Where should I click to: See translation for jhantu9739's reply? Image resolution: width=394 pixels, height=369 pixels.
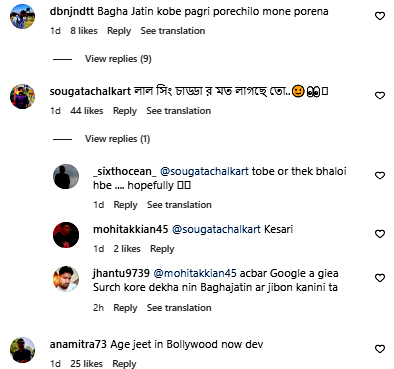[x=179, y=308]
